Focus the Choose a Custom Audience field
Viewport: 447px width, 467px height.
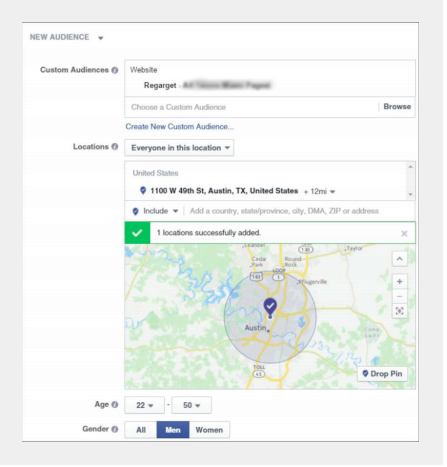(252, 107)
